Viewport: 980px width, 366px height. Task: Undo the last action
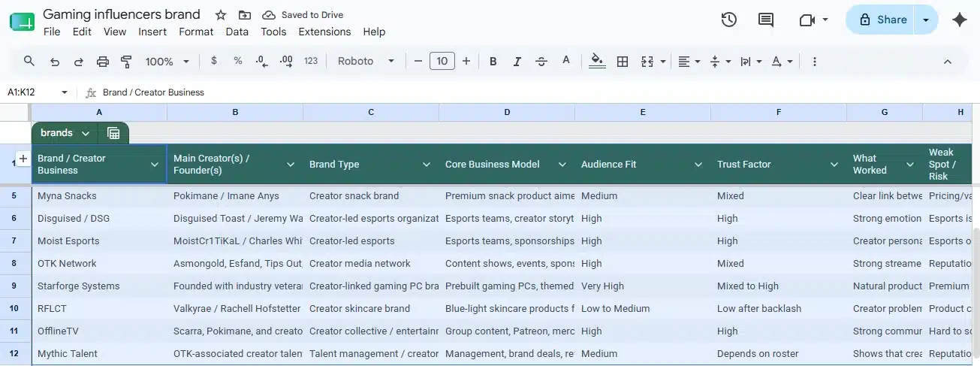(x=54, y=62)
